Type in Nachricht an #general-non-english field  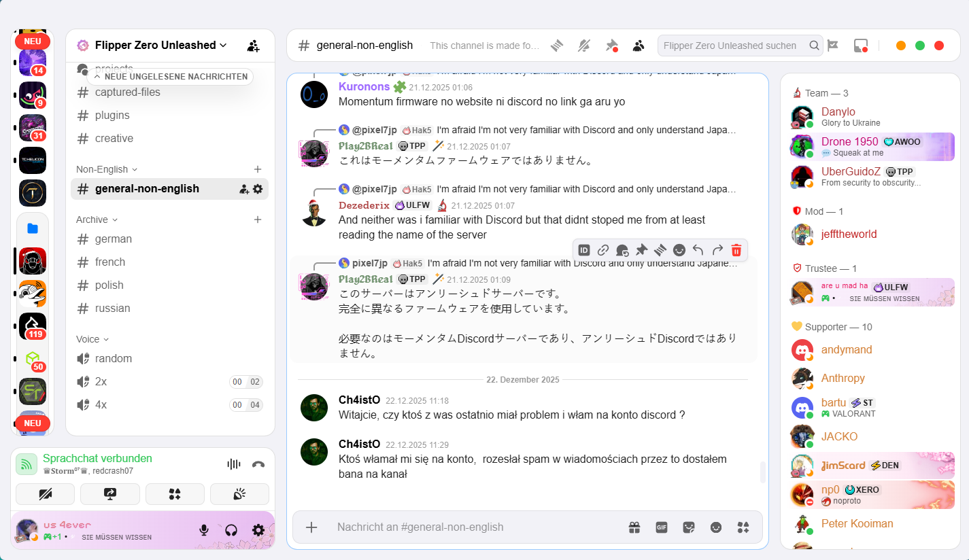pos(476,527)
